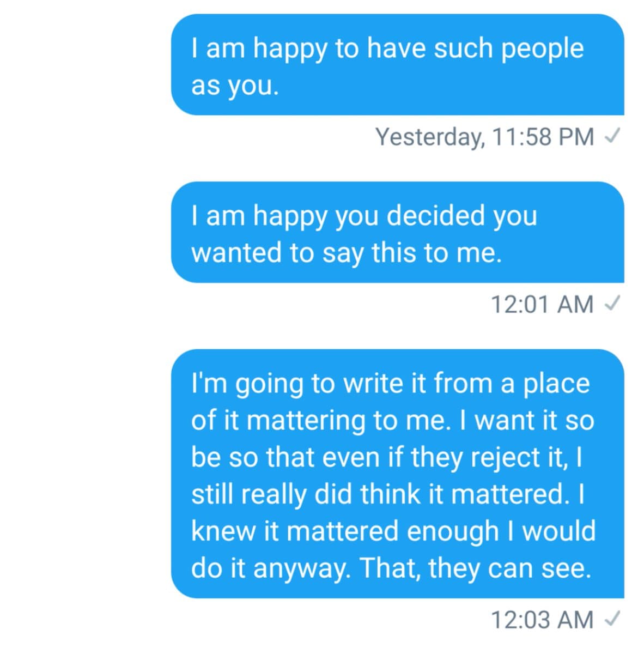Click the text "as you." in first bubble

(x=235, y=86)
